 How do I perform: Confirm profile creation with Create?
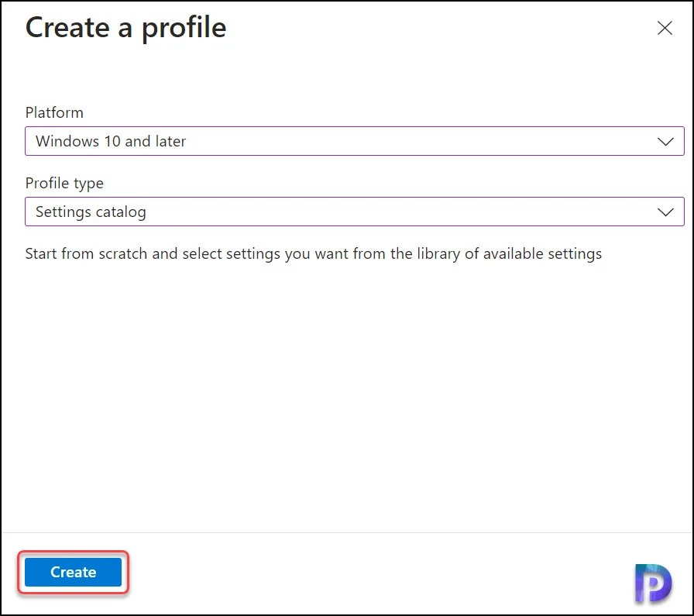(73, 572)
